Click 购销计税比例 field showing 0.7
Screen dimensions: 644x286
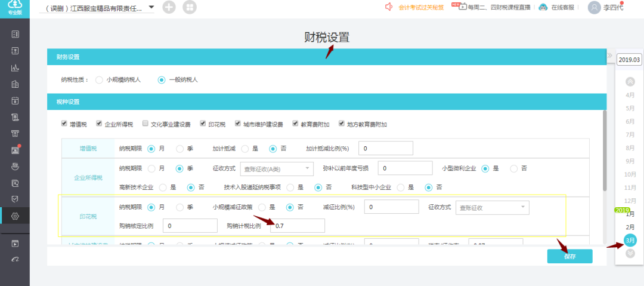(298, 226)
